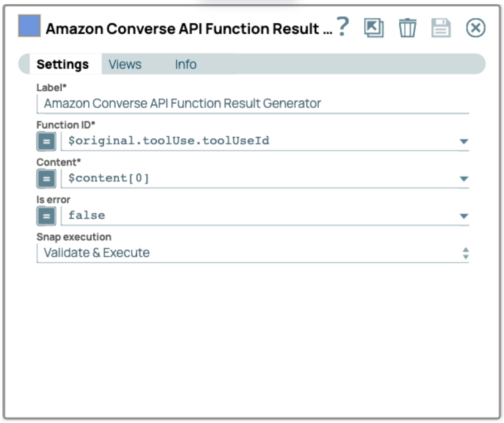This screenshot has height=423, width=504.
Task: Click the pop-out window icon
Action: pyautogui.click(x=374, y=28)
